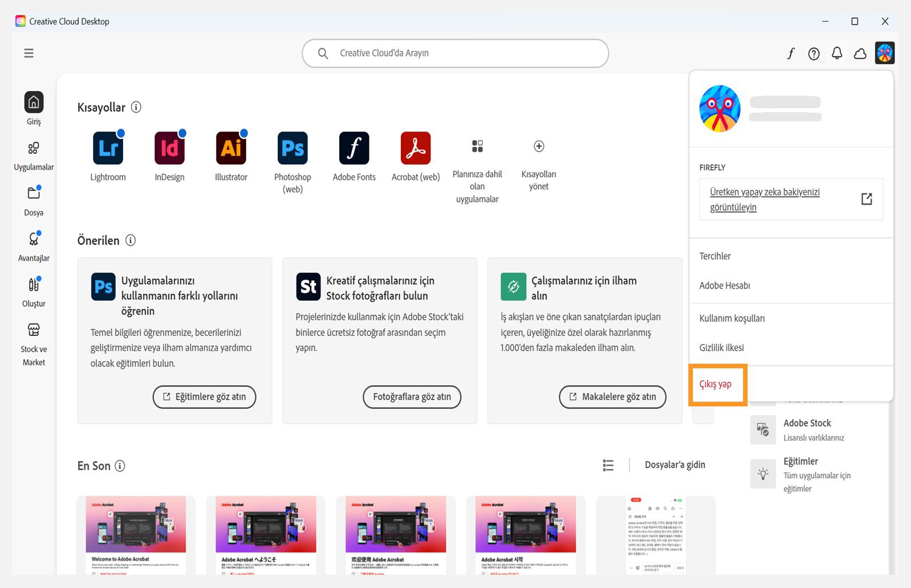Image resolution: width=911 pixels, height=588 pixels.
Task: Open Dosya in the sidebar
Action: [34, 201]
